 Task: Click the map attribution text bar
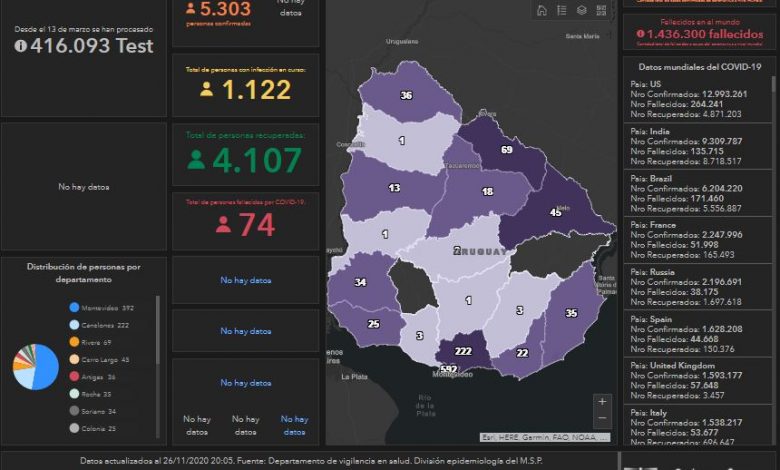(545, 438)
